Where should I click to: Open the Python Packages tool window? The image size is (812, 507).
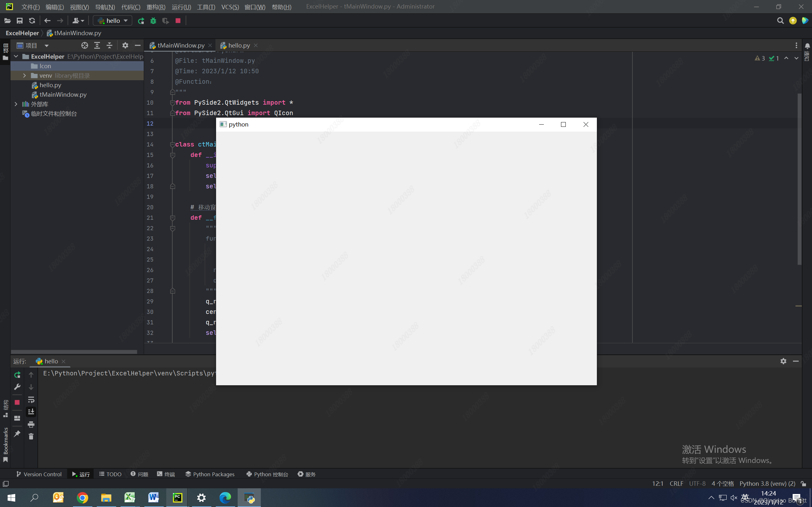pyautogui.click(x=210, y=474)
